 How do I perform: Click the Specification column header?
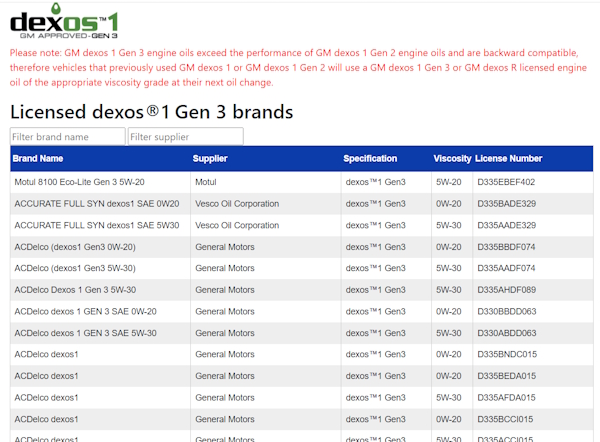[x=370, y=158]
